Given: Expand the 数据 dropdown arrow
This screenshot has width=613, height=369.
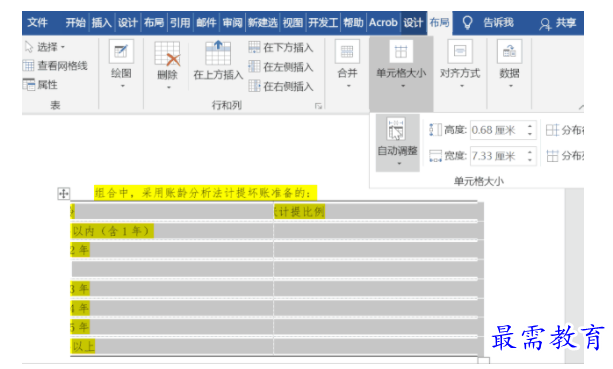Looking at the screenshot, I should pyautogui.click(x=511, y=86).
